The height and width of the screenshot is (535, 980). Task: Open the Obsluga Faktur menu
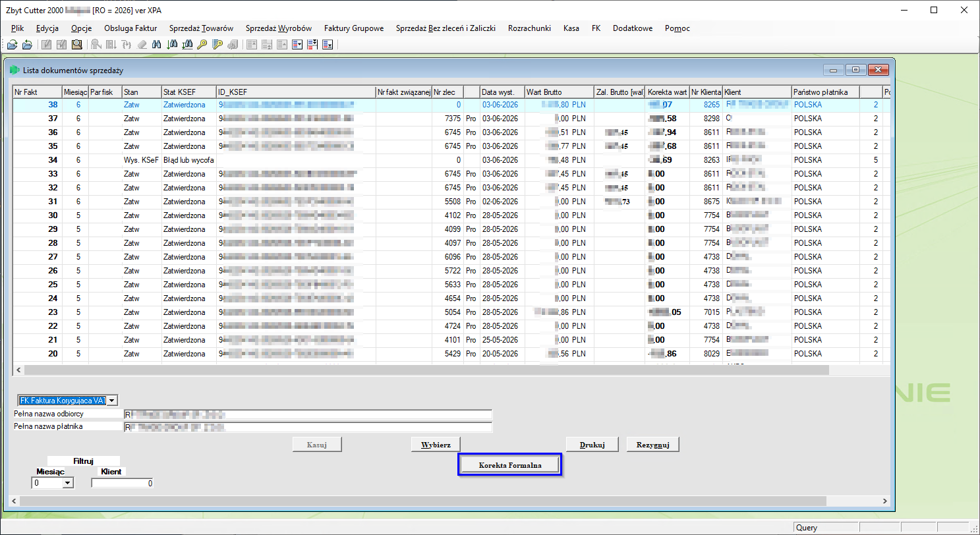click(130, 28)
